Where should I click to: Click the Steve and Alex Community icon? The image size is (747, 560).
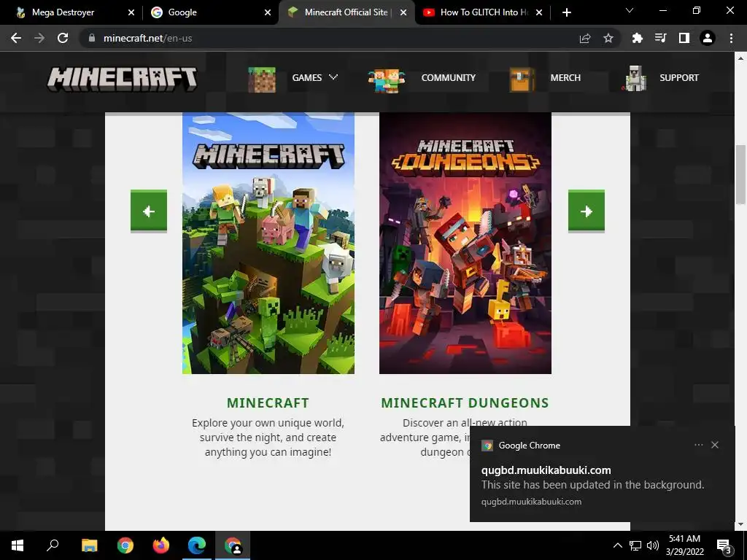tap(387, 80)
